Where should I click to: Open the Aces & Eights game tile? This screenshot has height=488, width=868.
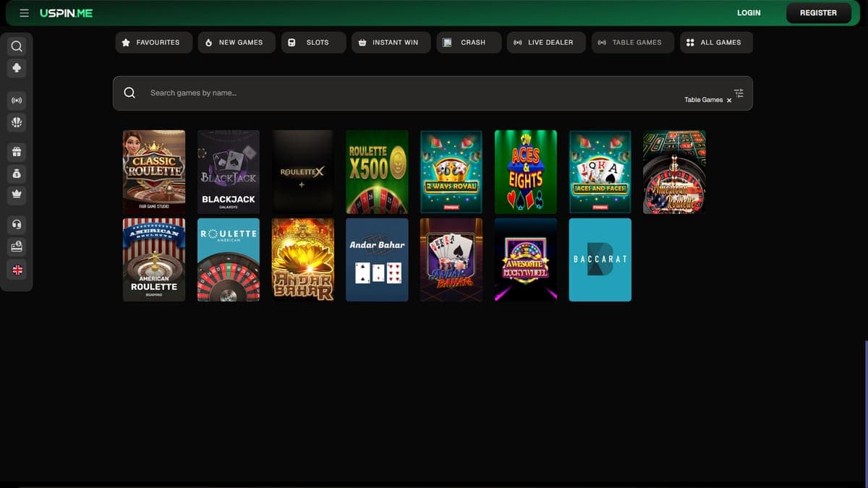(526, 171)
